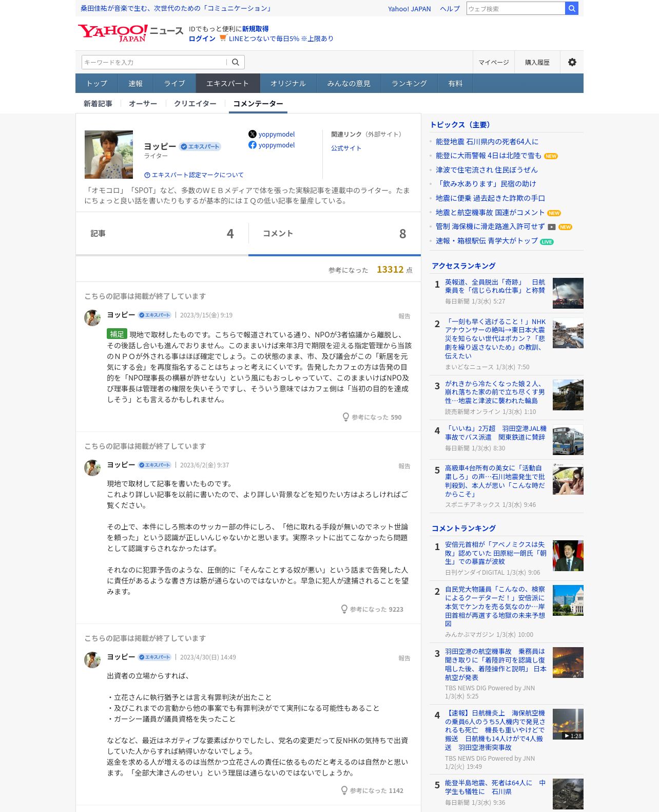Click the lightbulb icon next to 参考になった 590
This screenshot has width=659, height=812.
coord(346,417)
